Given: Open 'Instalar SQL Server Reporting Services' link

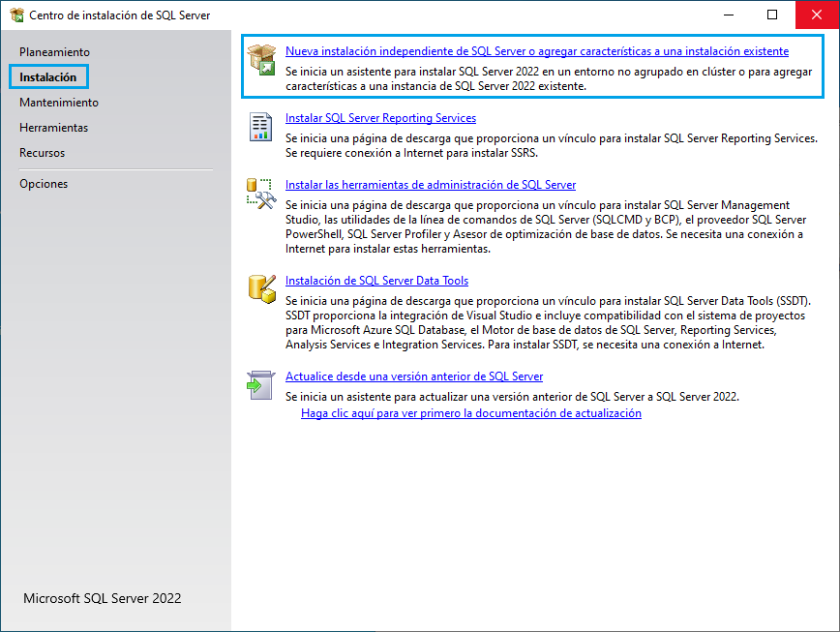Looking at the screenshot, I should point(380,118).
